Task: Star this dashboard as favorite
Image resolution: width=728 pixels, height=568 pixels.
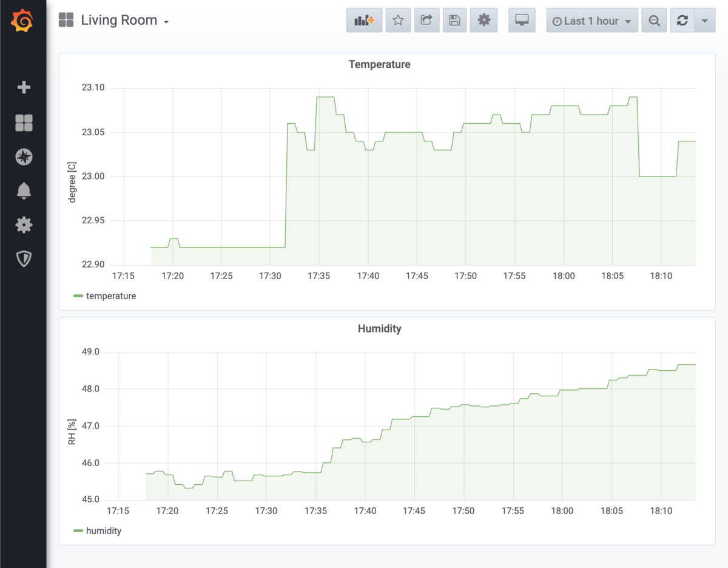Action: [x=398, y=21]
